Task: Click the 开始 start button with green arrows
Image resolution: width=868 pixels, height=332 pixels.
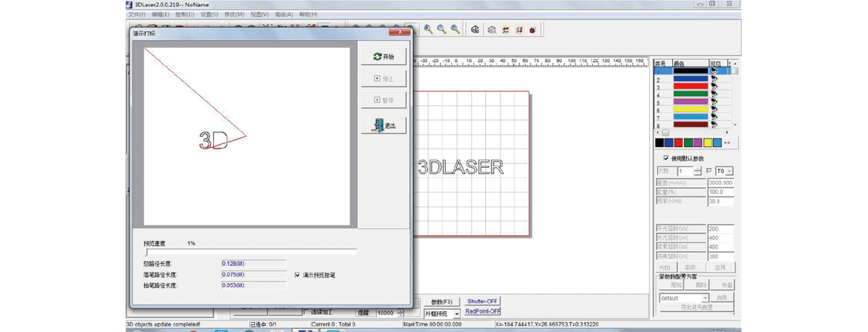Action: tap(384, 56)
